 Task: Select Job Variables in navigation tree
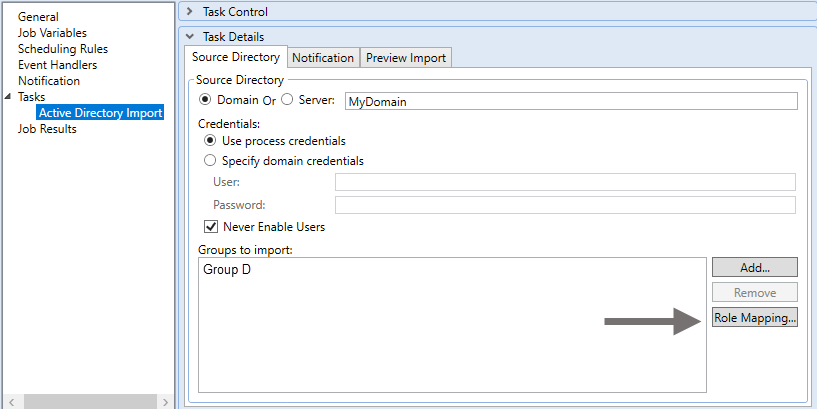(50, 33)
